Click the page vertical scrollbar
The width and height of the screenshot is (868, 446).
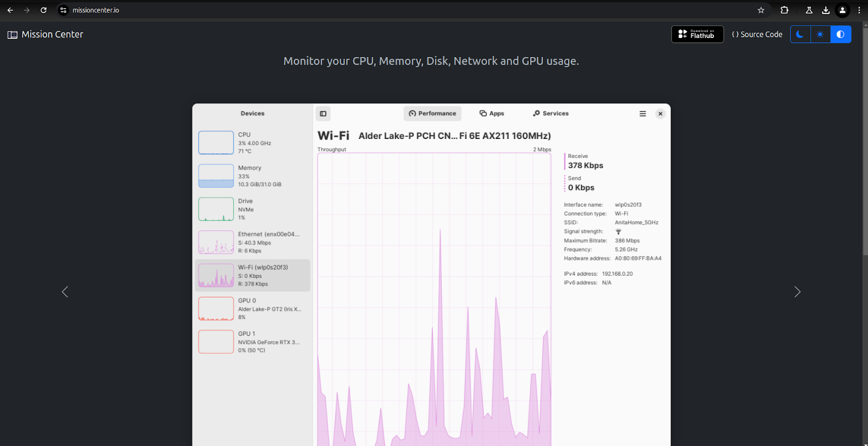(x=865, y=233)
